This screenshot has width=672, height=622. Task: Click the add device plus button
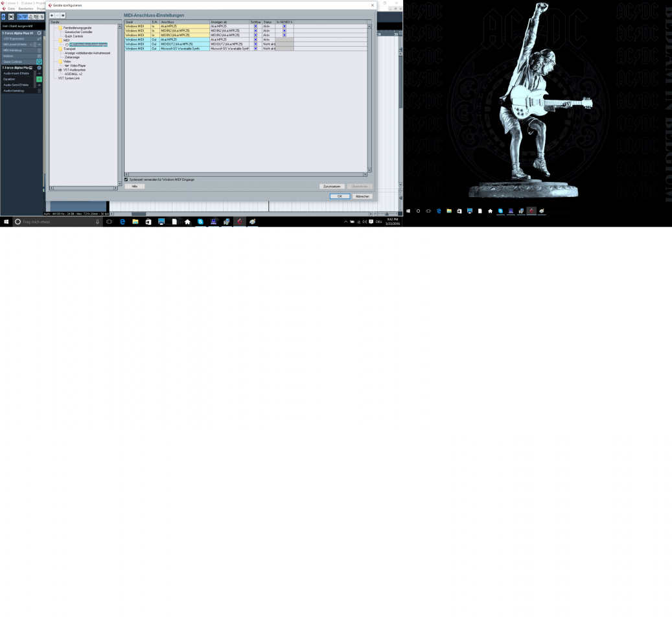[x=52, y=16]
